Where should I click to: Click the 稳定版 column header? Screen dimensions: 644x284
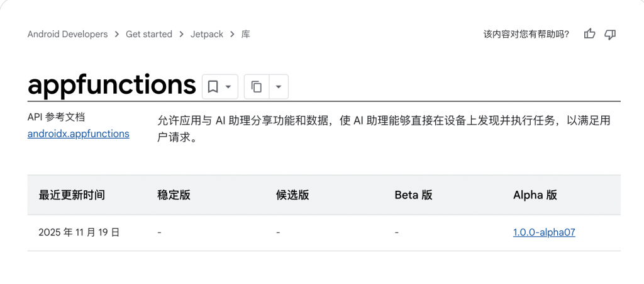tap(174, 195)
